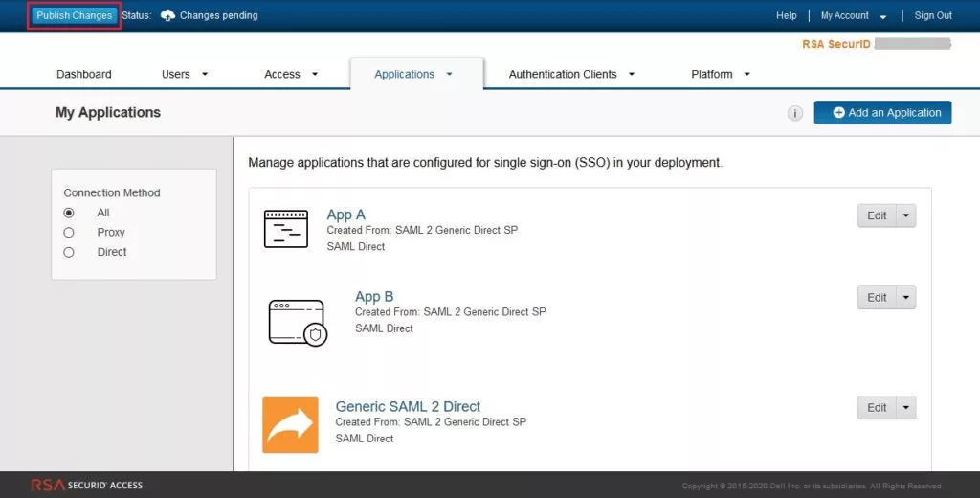Click the App B browser shield icon

point(299,323)
